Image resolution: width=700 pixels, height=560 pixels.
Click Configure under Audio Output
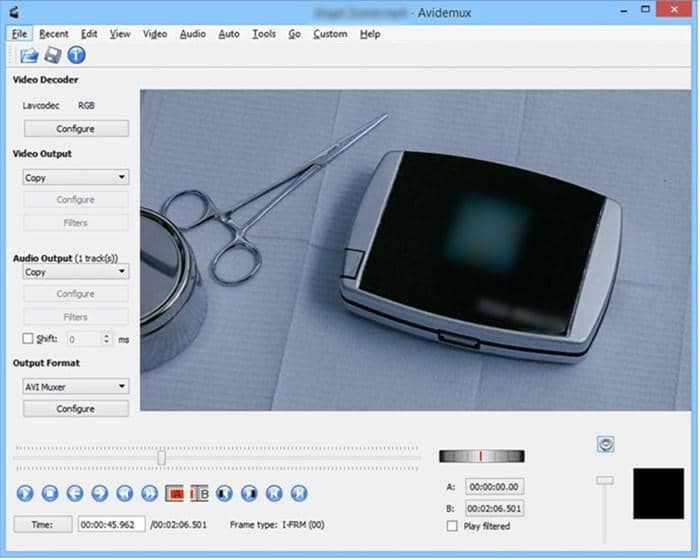[x=76, y=294]
